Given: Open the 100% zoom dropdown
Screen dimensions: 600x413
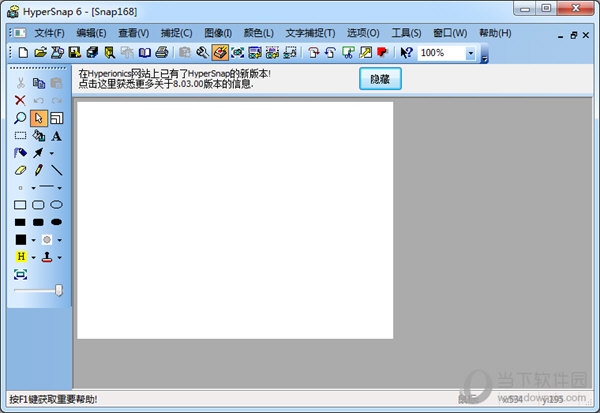Looking at the screenshot, I should 471,53.
